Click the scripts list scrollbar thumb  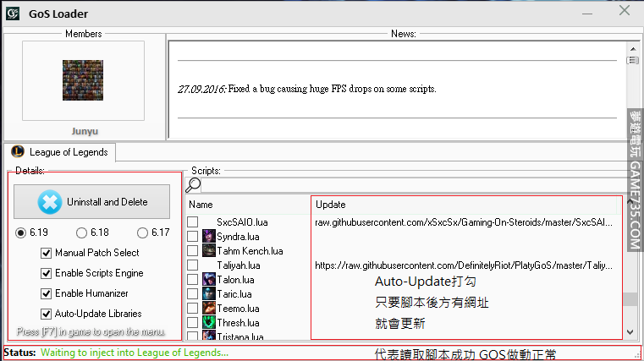(x=630, y=298)
